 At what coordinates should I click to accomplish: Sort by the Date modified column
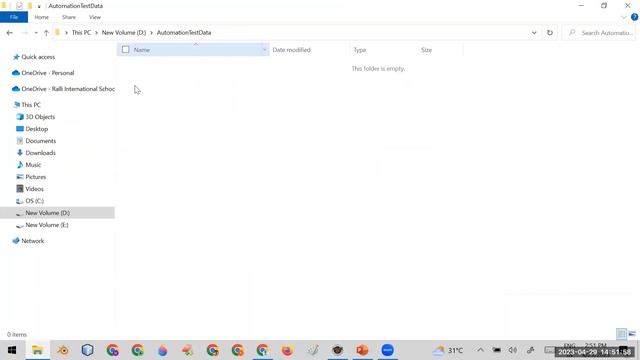point(291,50)
